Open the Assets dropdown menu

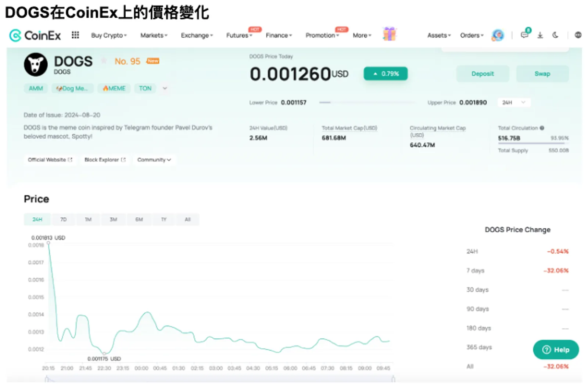tap(439, 35)
